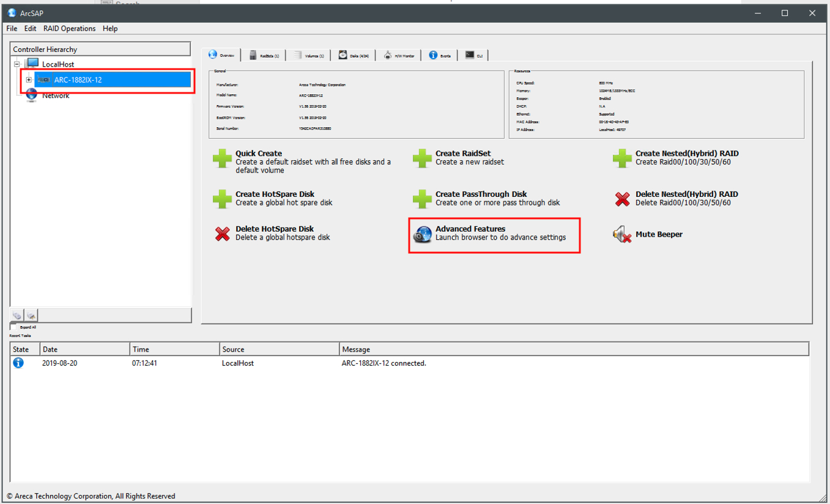Viewport: 830px width, 504px height.
Task: Expand the ARC-1882IX-12 tree node
Action: point(28,80)
